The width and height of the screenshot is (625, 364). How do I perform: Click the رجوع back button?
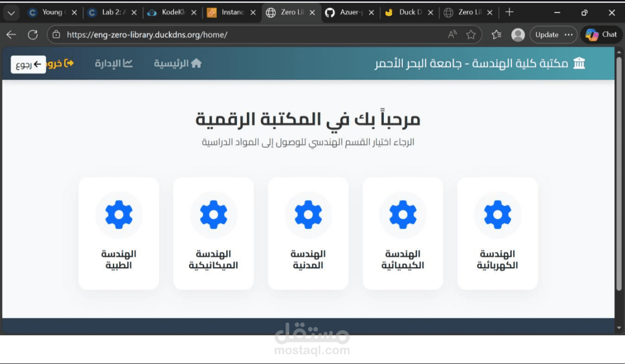tap(28, 64)
